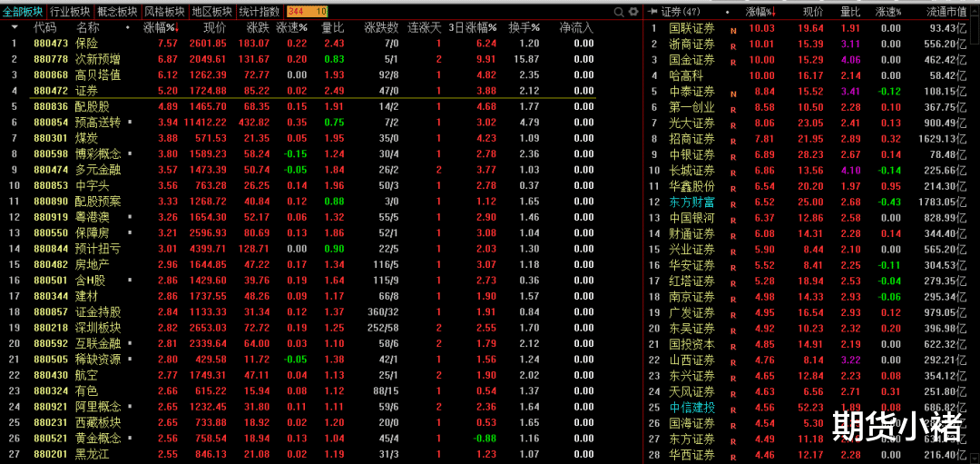
Task: Open the 风格板块 tab
Action: 164,11
